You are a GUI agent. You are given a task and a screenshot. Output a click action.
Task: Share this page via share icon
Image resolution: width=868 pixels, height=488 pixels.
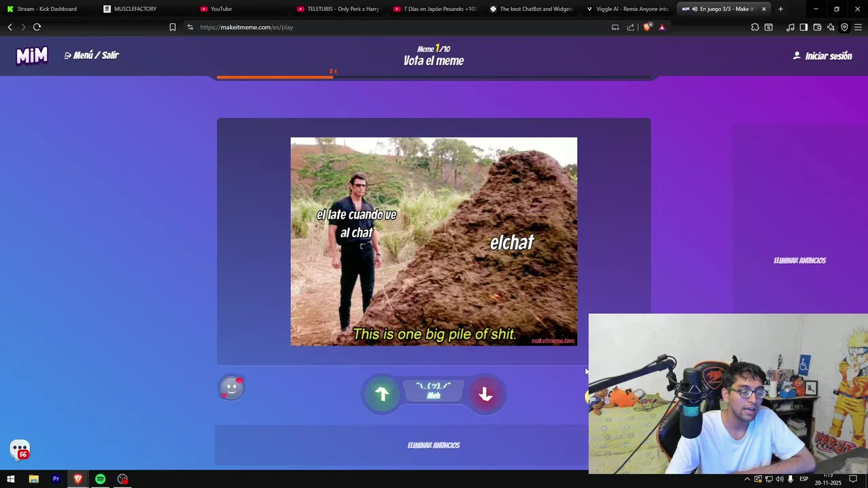click(631, 27)
